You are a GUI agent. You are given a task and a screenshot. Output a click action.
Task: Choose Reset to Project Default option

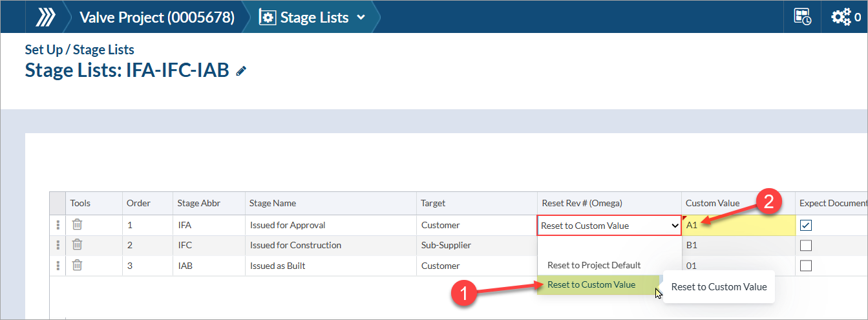pyautogui.click(x=594, y=265)
